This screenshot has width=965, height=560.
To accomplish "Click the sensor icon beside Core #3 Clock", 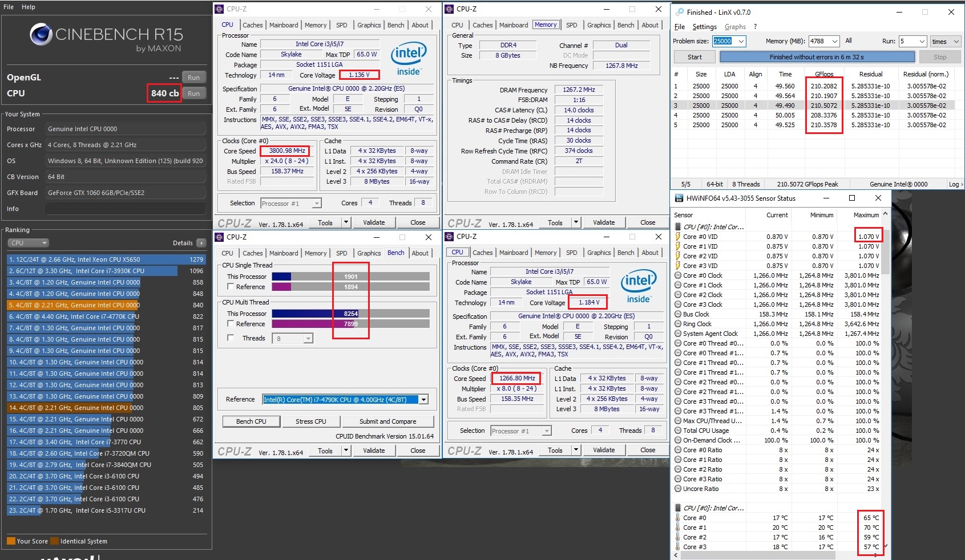I will [x=678, y=305].
